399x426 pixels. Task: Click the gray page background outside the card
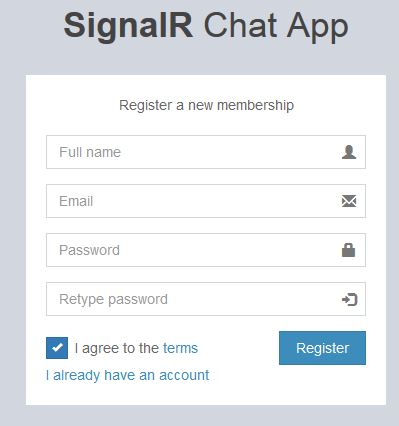point(13,233)
